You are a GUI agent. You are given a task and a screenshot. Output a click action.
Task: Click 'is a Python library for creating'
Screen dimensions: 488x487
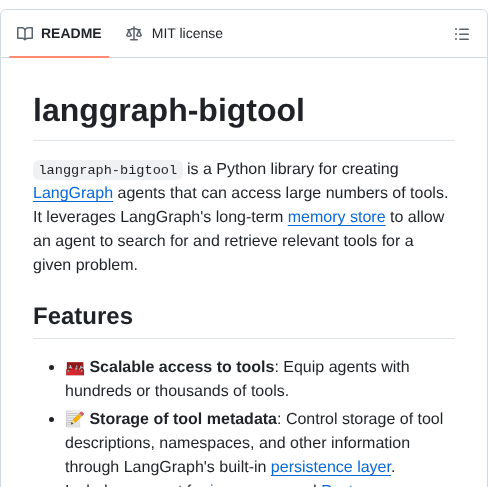293,169
